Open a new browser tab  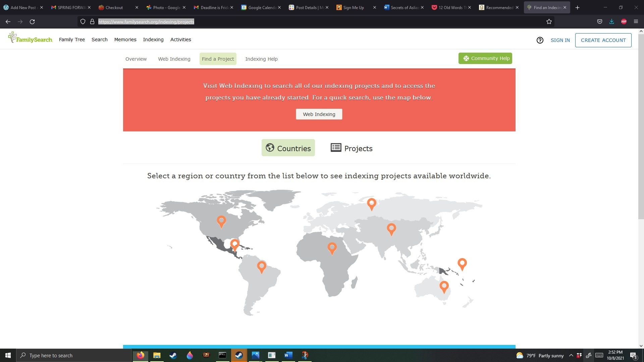[x=577, y=7]
